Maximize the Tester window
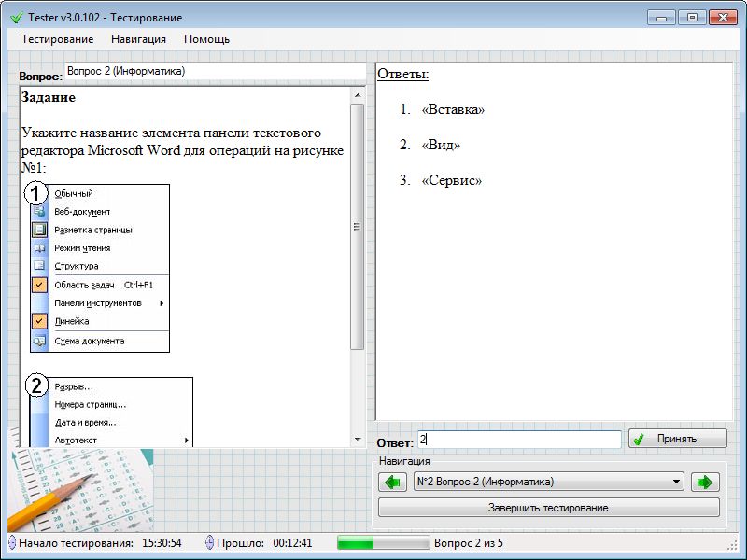Viewport: 747px width, 560px height. (692, 18)
